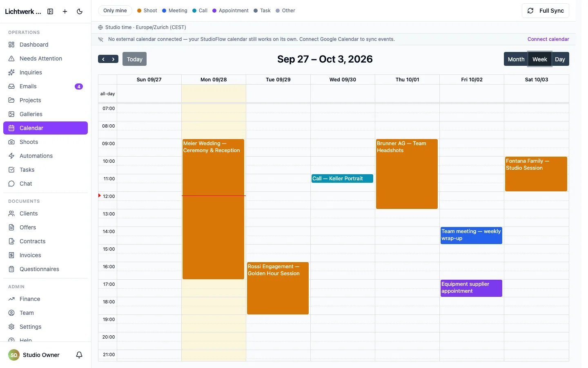Click the Galleries image icon
This screenshot has height=368, width=588.
[11, 114]
